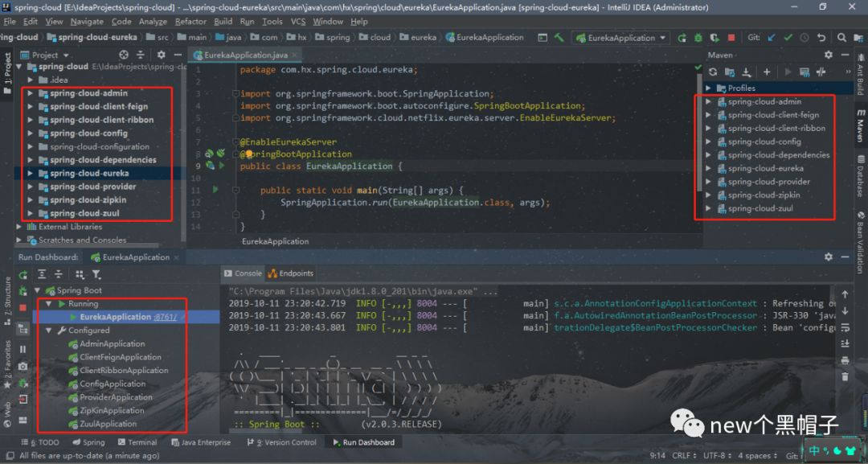Click the Git update project arrow icon
The height and width of the screenshot is (464, 868).
[772, 38]
